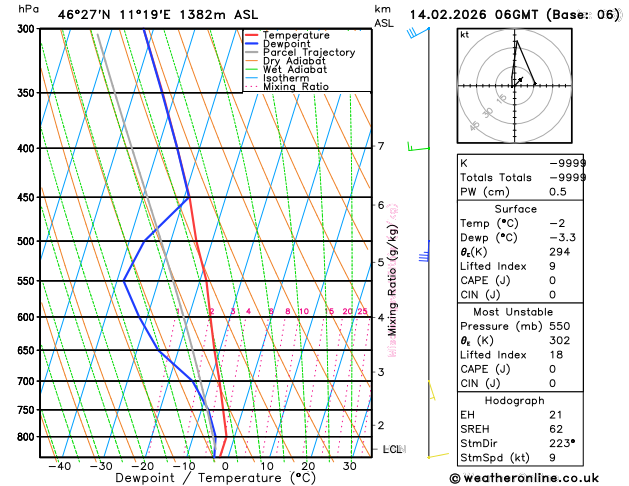Click the blue wind barb at 300 hPa
This screenshot has width=629, height=486.
click(418, 32)
